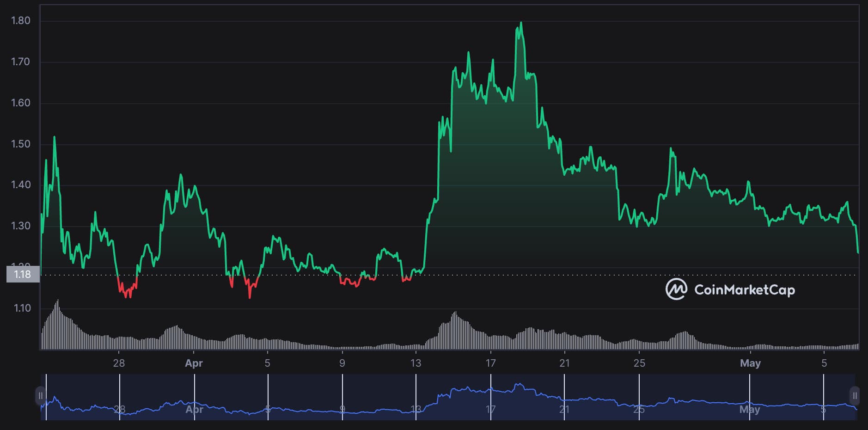
Task: Click the tallest volume bar under April 15
Action: point(455,328)
